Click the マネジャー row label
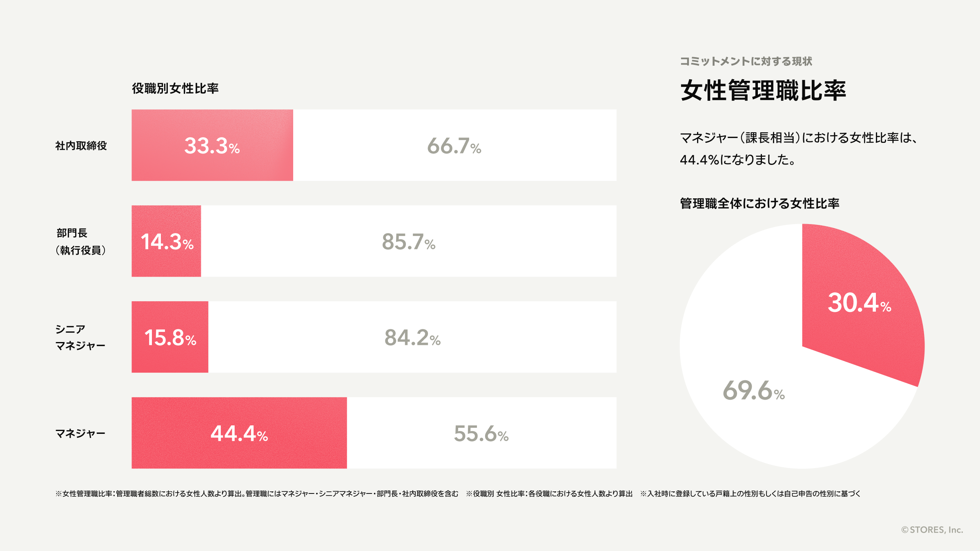The width and height of the screenshot is (980, 551). (80, 433)
